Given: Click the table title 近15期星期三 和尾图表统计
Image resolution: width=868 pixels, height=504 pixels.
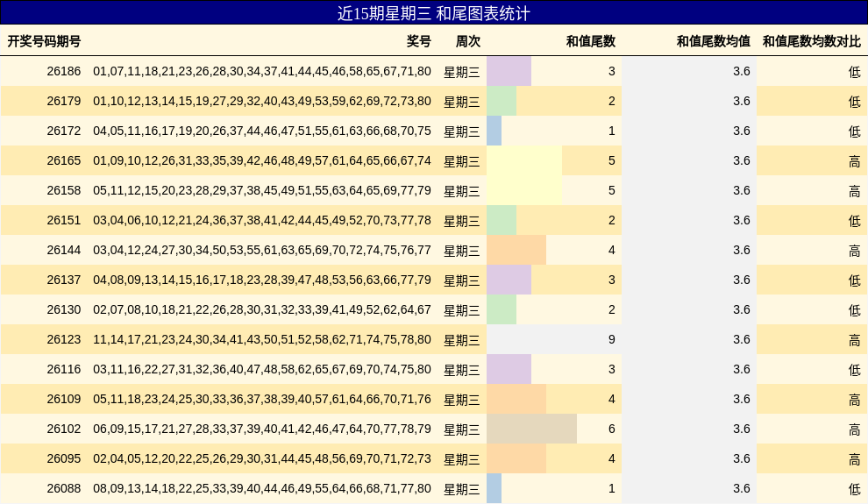Looking at the screenshot, I should pos(433,13).
